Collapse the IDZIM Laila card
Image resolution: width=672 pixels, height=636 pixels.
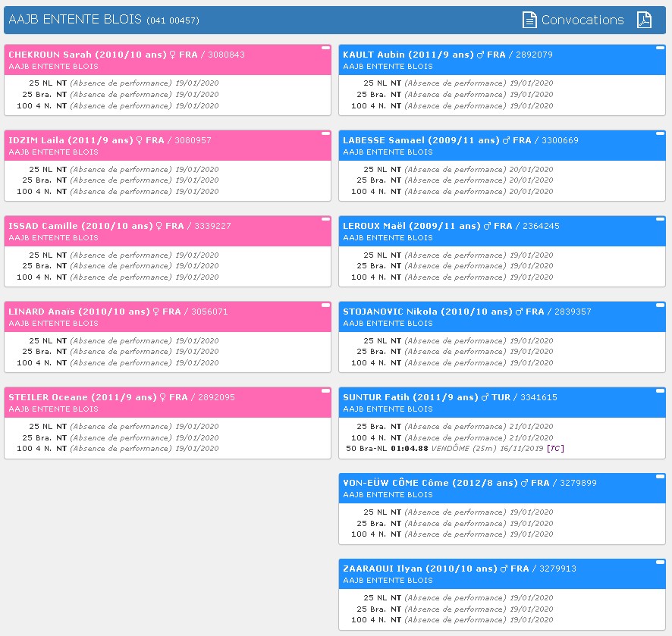[x=325, y=133]
